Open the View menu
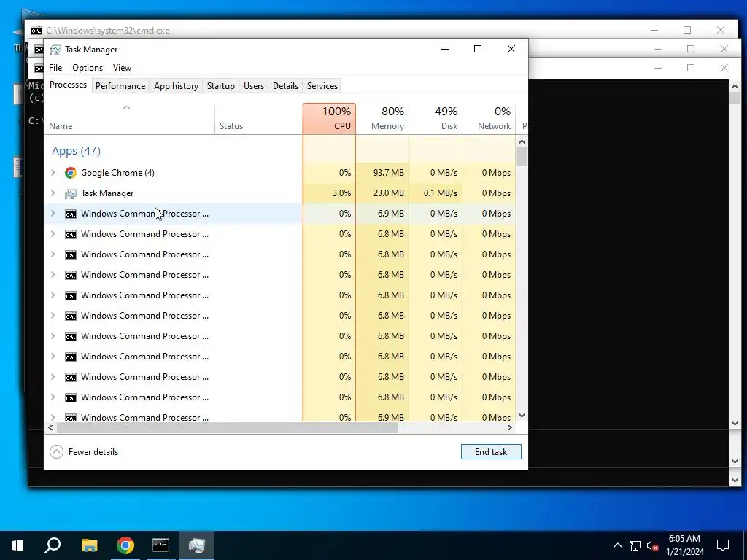The height and width of the screenshot is (560, 747). (122, 68)
